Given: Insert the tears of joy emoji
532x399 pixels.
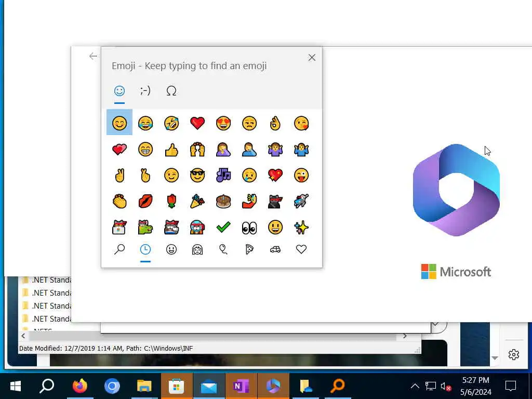Looking at the screenshot, I should tap(145, 123).
